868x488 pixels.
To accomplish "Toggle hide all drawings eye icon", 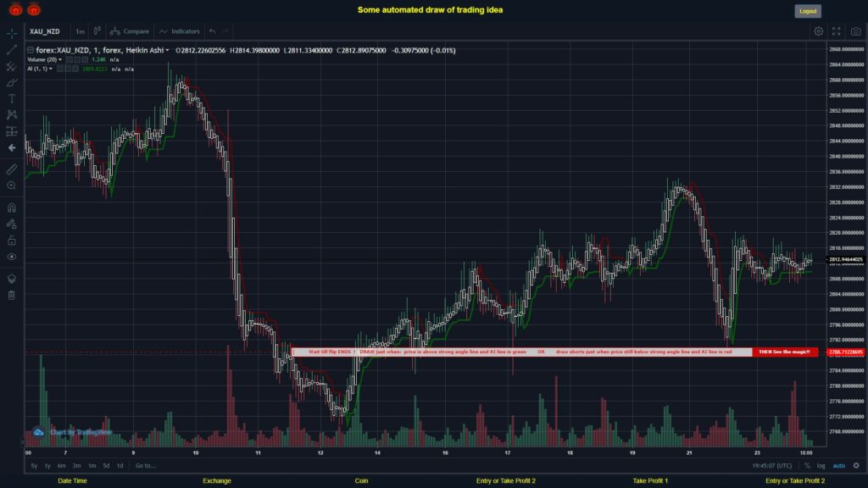I will coord(12,257).
